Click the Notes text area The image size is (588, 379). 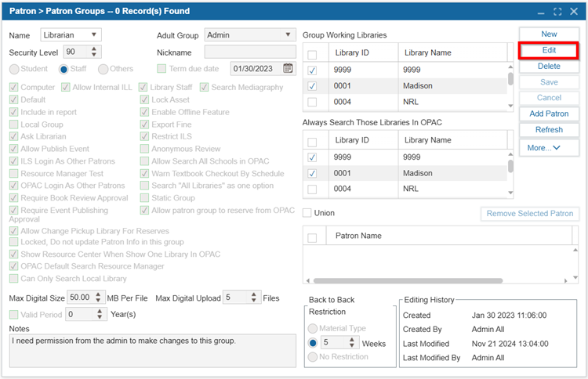[153, 351]
